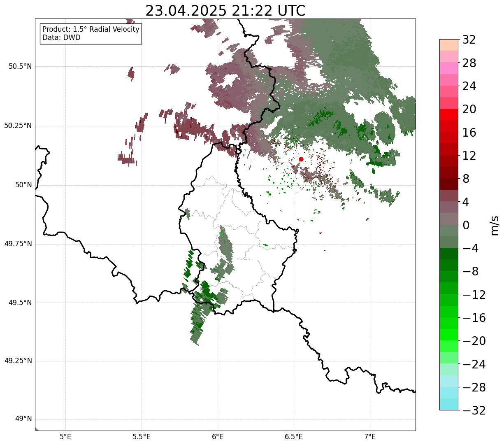Click the 49°N latitude label
Viewport: 504px width, 445px height.
[x=23, y=419]
